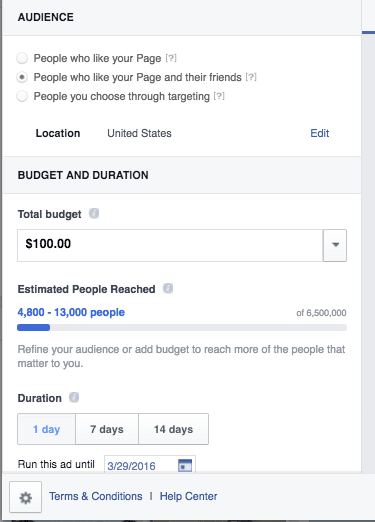Open Terms & Conditions link
Viewport: 375px width, 522px height.
coord(96,496)
